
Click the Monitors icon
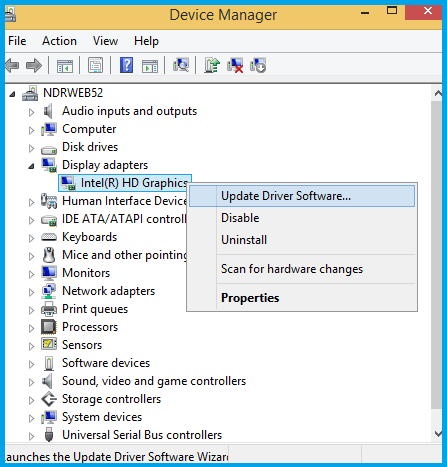[x=49, y=273]
